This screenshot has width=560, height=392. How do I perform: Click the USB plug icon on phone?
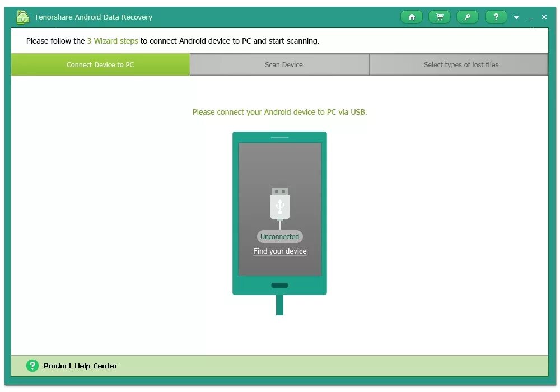point(280,203)
